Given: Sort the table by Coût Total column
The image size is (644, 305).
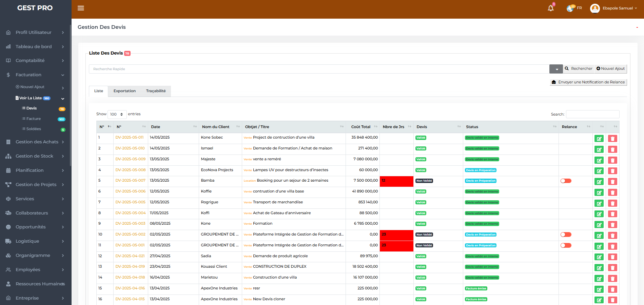Looking at the screenshot, I should pos(363,127).
